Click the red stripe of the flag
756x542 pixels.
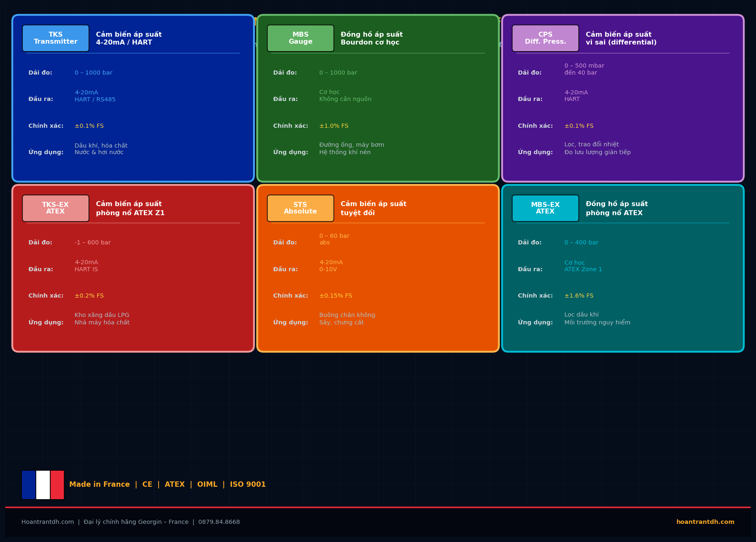tap(57, 485)
